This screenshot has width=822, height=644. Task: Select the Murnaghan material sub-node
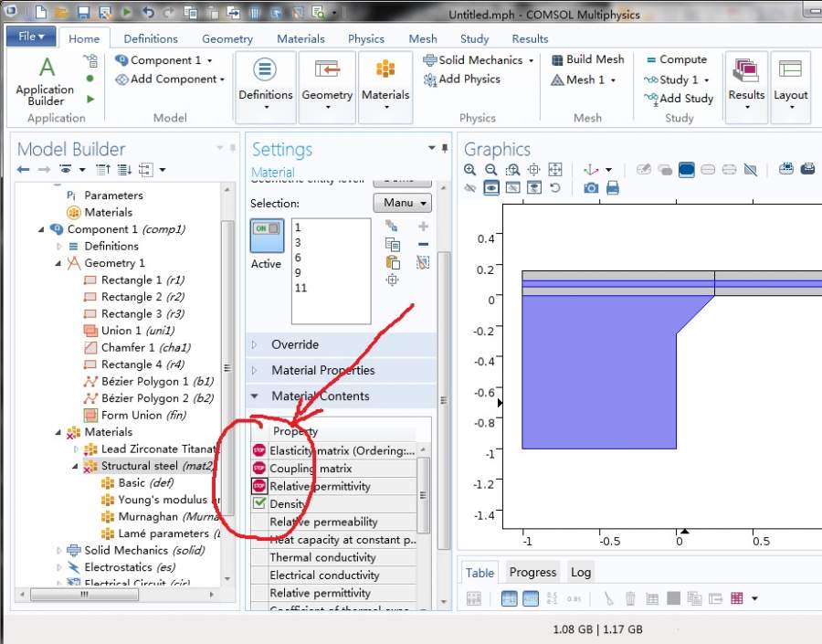[x=160, y=516]
